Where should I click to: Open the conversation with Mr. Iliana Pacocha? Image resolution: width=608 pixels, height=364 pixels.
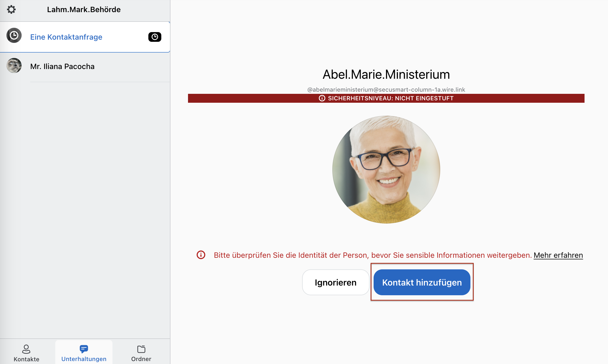click(x=85, y=67)
